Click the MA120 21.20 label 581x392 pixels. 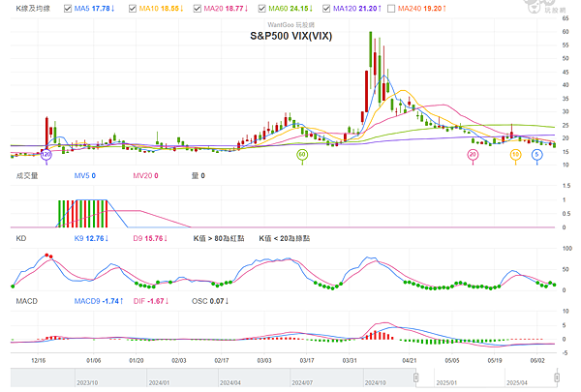tap(357, 9)
